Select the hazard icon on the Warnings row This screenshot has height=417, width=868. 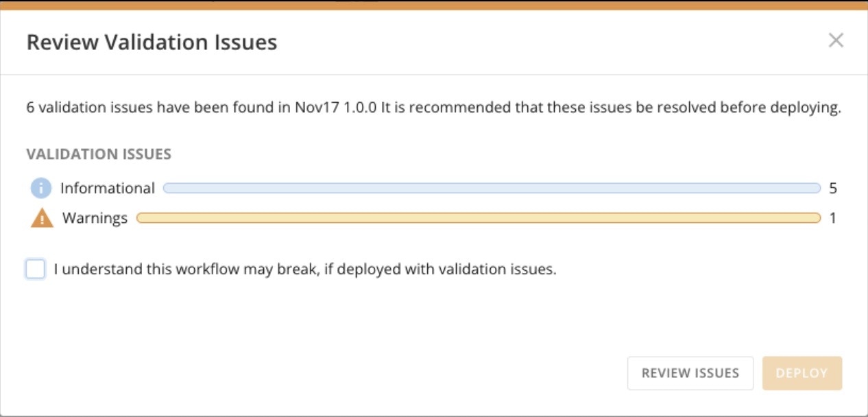pyautogui.click(x=40, y=217)
